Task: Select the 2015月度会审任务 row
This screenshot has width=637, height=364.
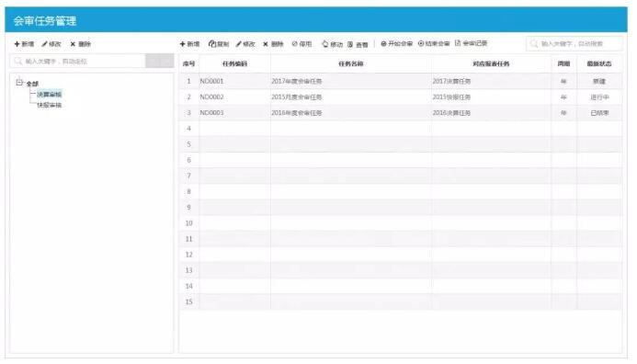Action: click(x=400, y=97)
